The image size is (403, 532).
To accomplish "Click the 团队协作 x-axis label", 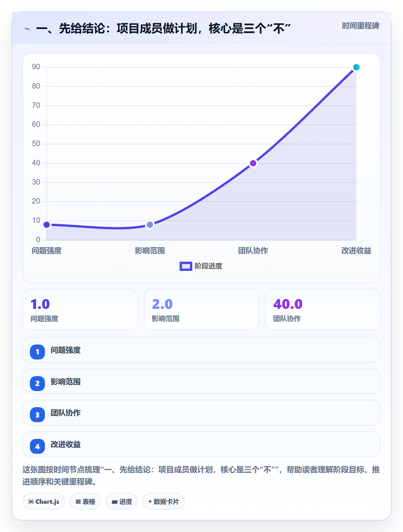I will pyautogui.click(x=253, y=251).
